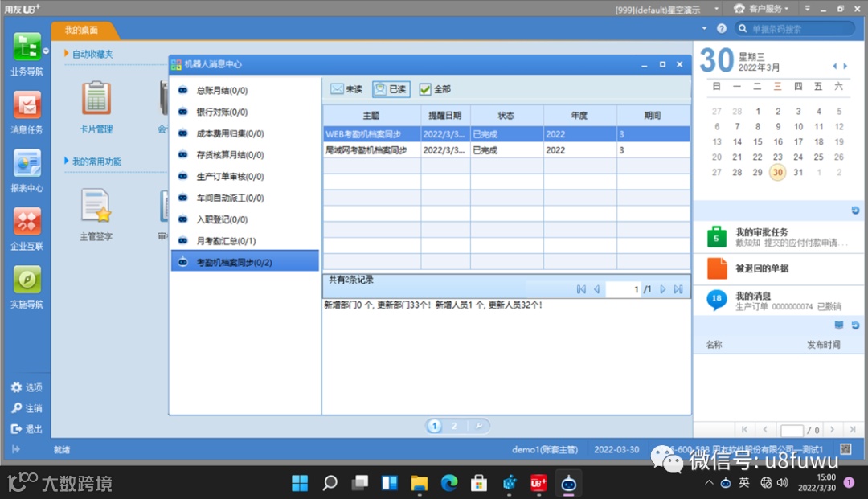Refresh the task list panel icon

[x=855, y=211]
